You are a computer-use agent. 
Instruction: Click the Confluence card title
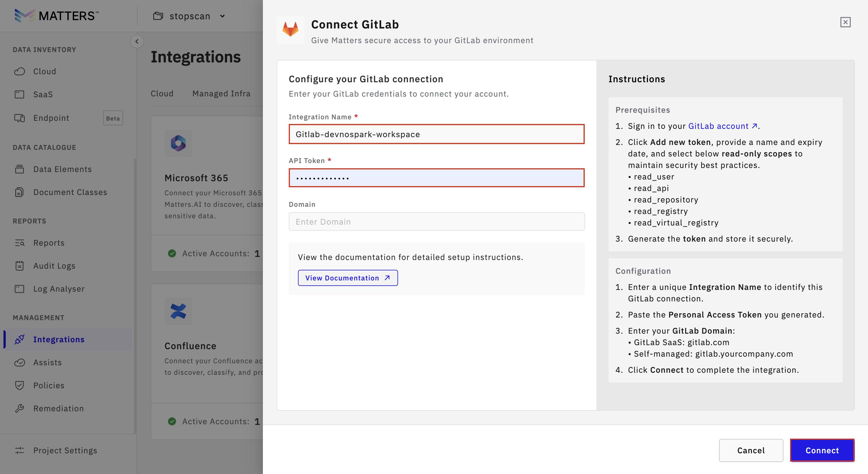[x=190, y=346]
